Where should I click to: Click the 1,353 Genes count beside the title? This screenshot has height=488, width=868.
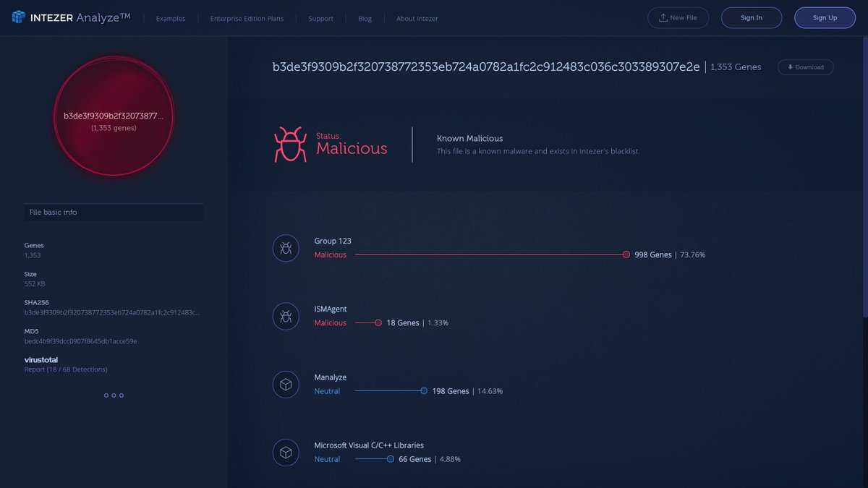coord(736,67)
